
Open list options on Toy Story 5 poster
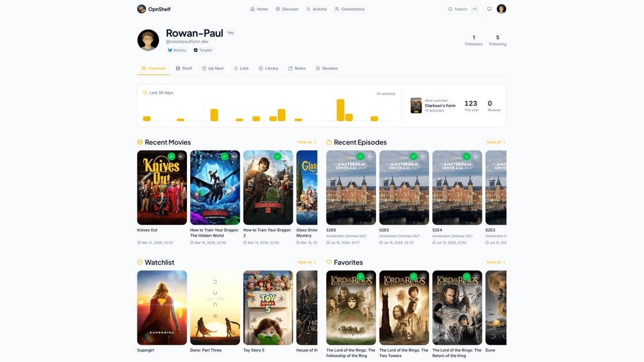coord(287,276)
